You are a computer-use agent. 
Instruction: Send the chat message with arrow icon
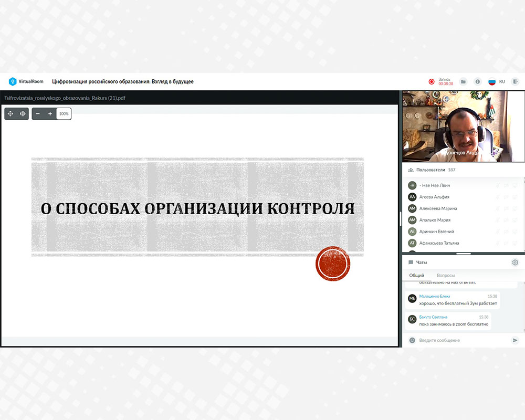tap(515, 340)
